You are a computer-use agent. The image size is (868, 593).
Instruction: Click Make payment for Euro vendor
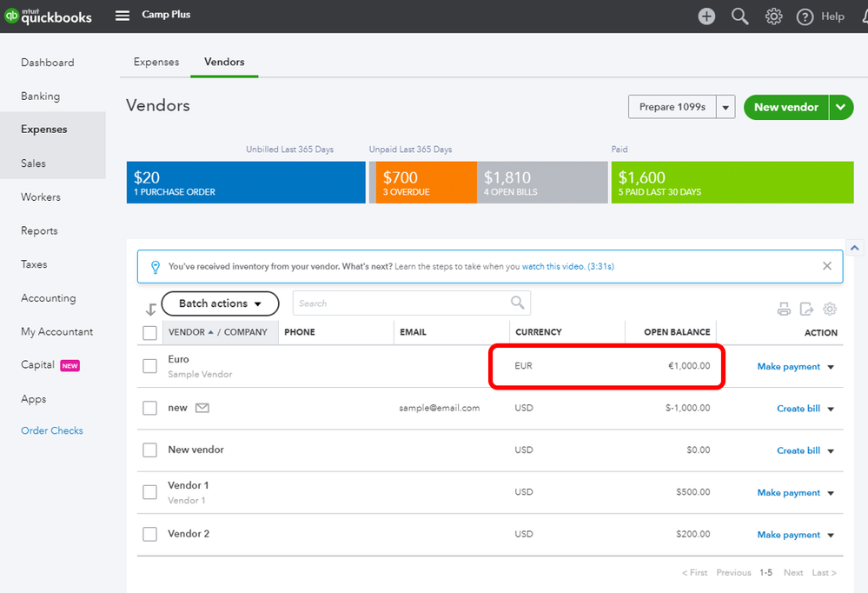[788, 367]
